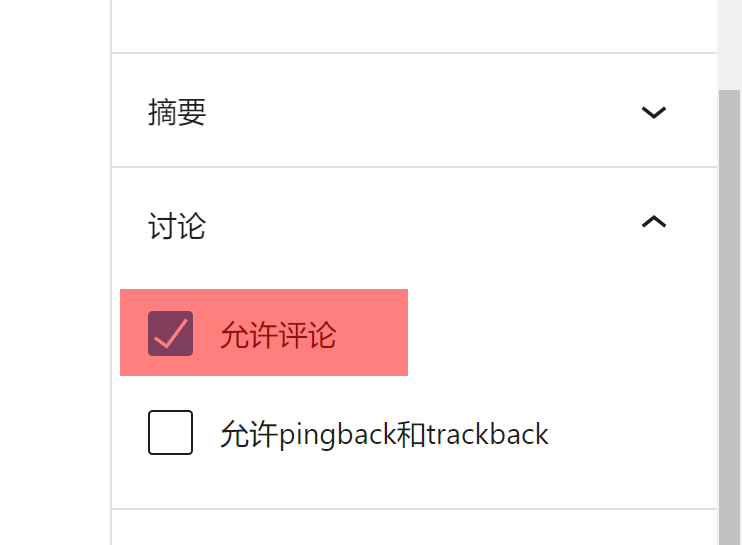The height and width of the screenshot is (545, 742).
Task: Toggle comments off via 允许评论 box
Action: [170, 333]
